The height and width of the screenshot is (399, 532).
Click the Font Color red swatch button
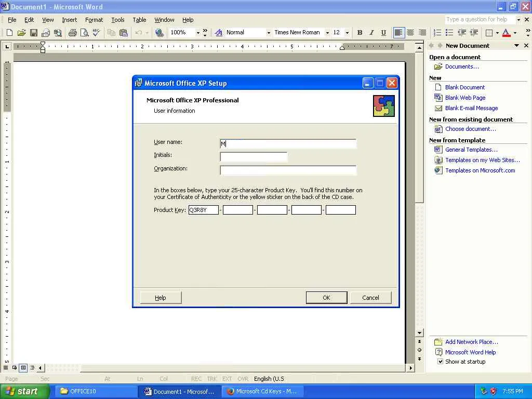tap(506, 33)
